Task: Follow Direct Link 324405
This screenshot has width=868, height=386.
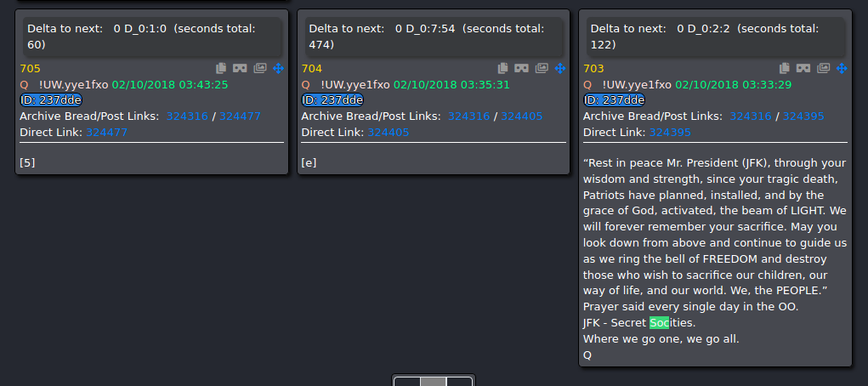Action: (389, 133)
